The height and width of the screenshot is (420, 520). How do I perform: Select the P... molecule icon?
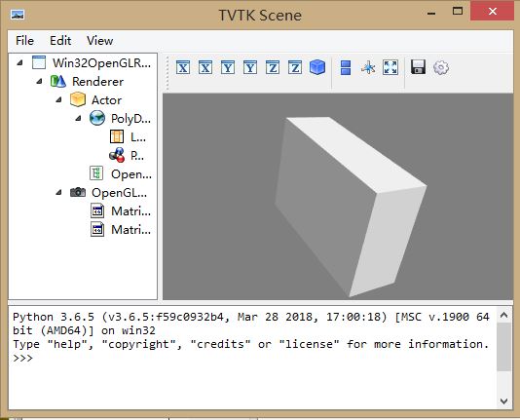coord(117,155)
